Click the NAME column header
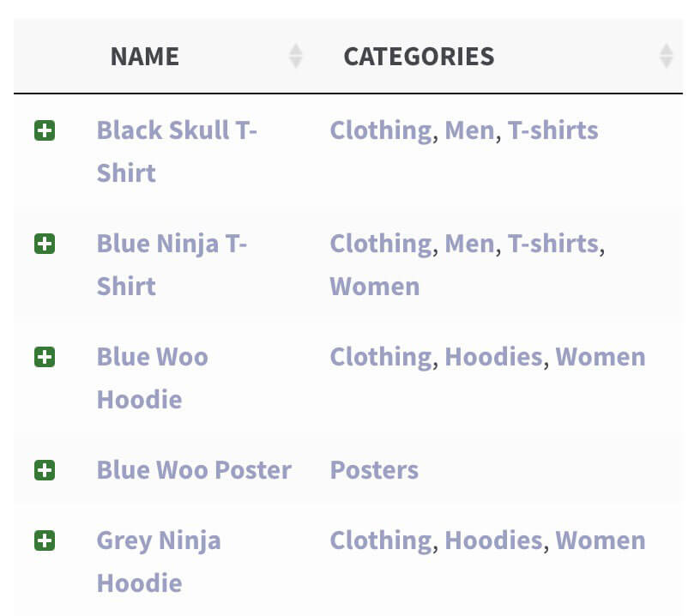Screen dimensions: 700x616 [145, 57]
